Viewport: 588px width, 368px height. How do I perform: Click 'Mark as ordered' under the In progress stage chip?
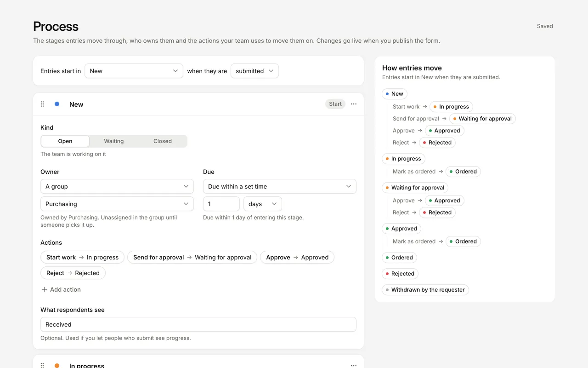pos(414,172)
